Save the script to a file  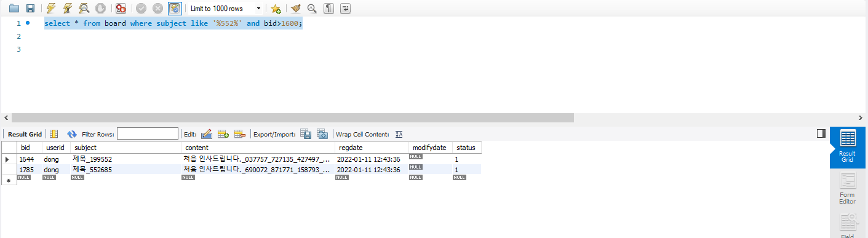click(x=30, y=9)
